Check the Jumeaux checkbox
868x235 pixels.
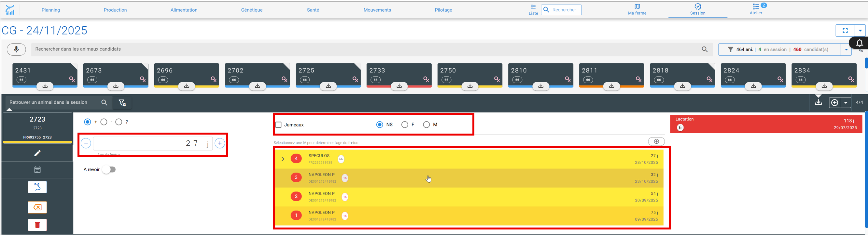[279, 125]
